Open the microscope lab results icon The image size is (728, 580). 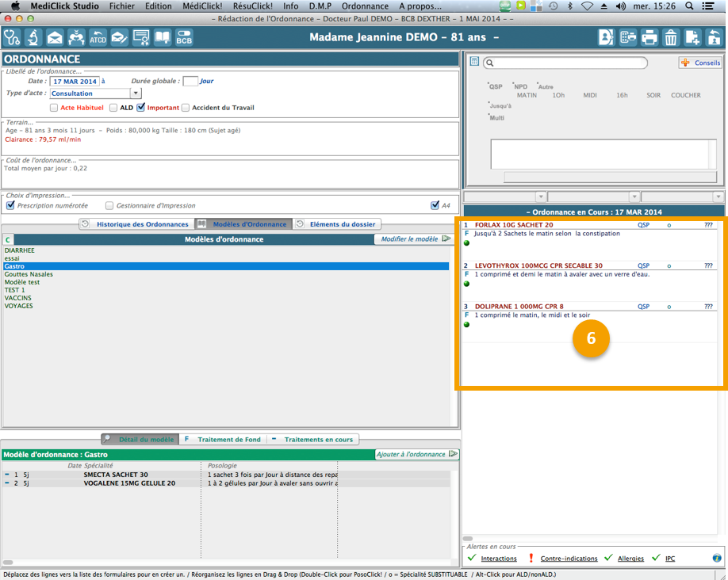point(33,37)
